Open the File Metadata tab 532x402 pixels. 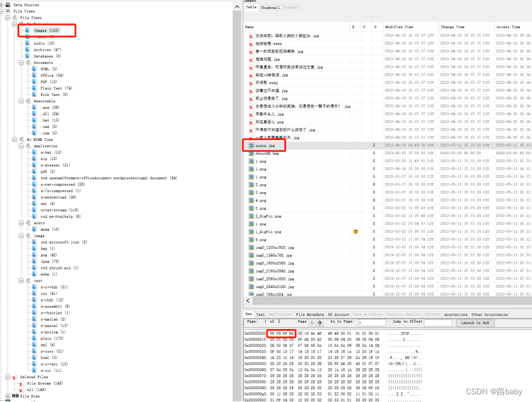click(x=310, y=314)
